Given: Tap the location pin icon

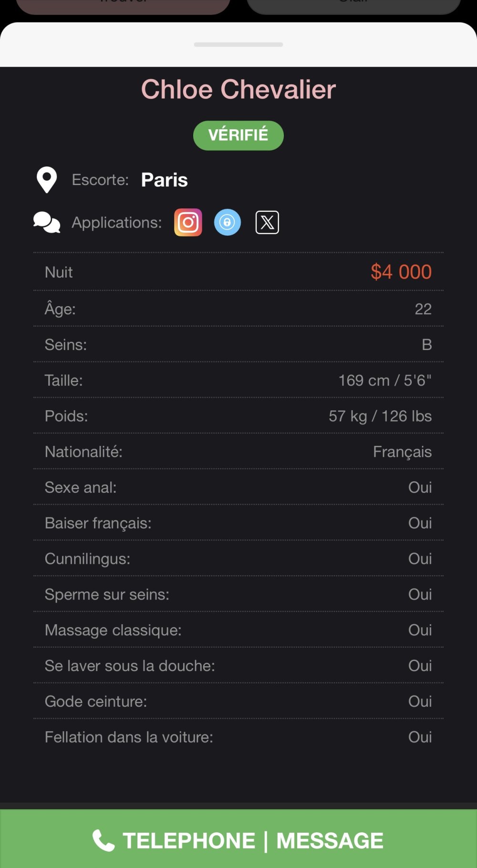Looking at the screenshot, I should [47, 180].
